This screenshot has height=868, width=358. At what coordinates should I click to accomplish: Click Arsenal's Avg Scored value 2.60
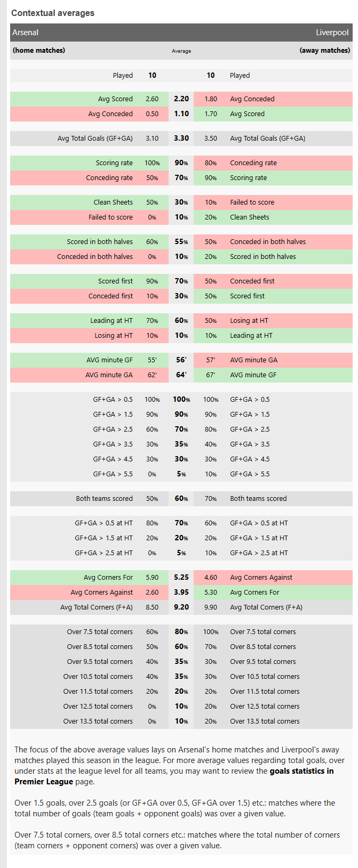pos(152,99)
